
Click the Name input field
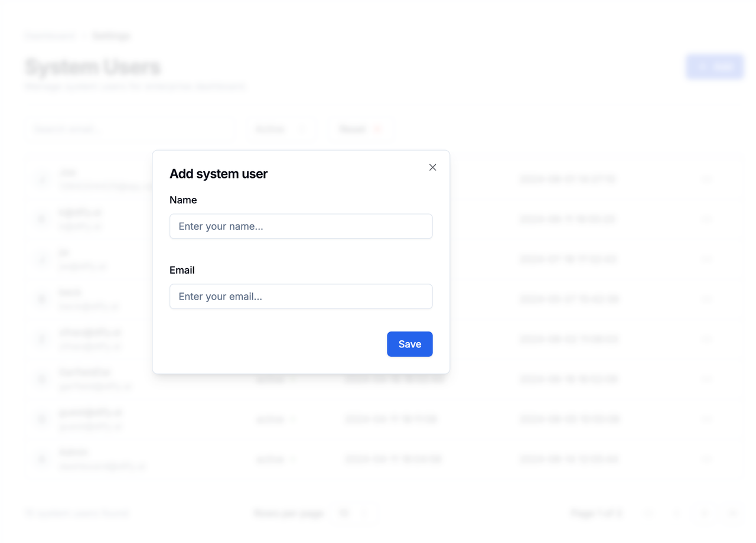[x=301, y=226]
